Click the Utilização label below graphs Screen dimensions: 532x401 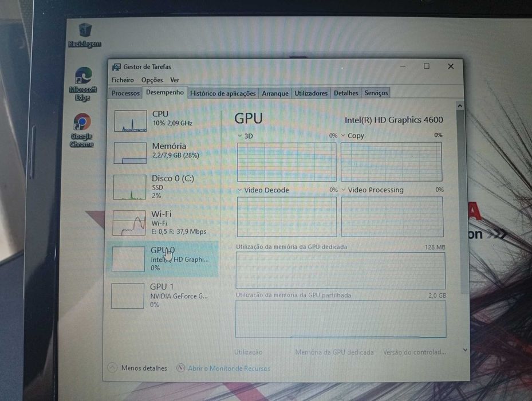coord(248,352)
